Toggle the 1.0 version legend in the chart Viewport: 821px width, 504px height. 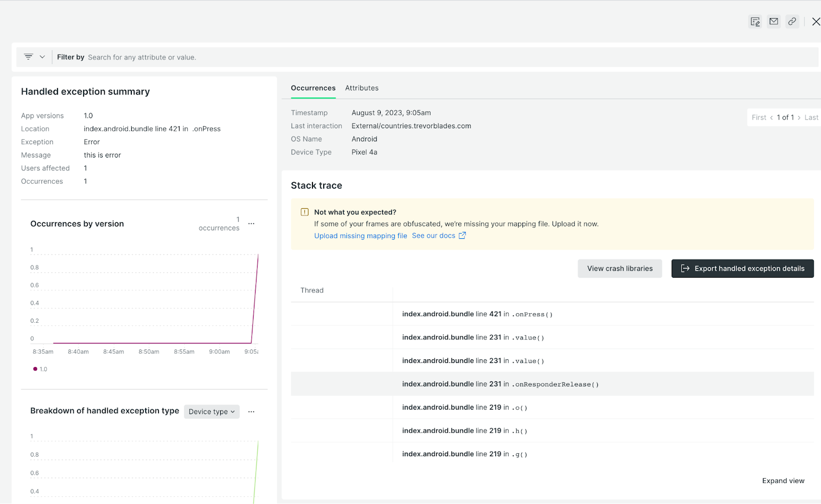(39, 369)
